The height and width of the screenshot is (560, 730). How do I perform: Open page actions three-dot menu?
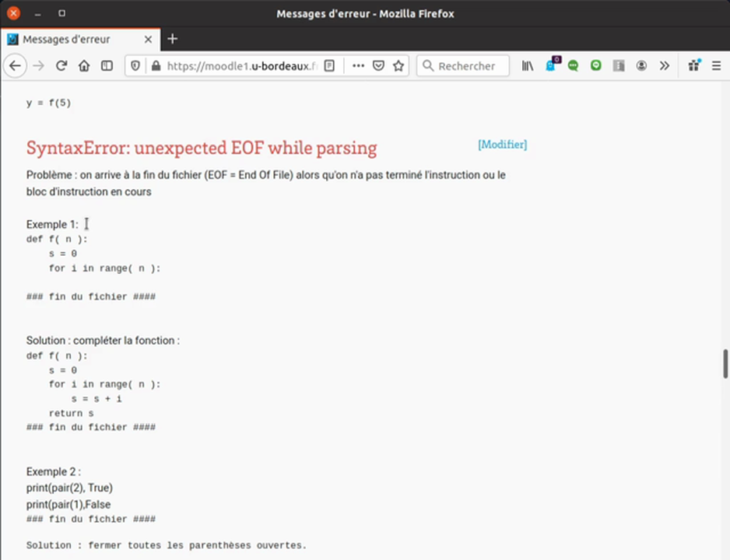coord(358,66)
